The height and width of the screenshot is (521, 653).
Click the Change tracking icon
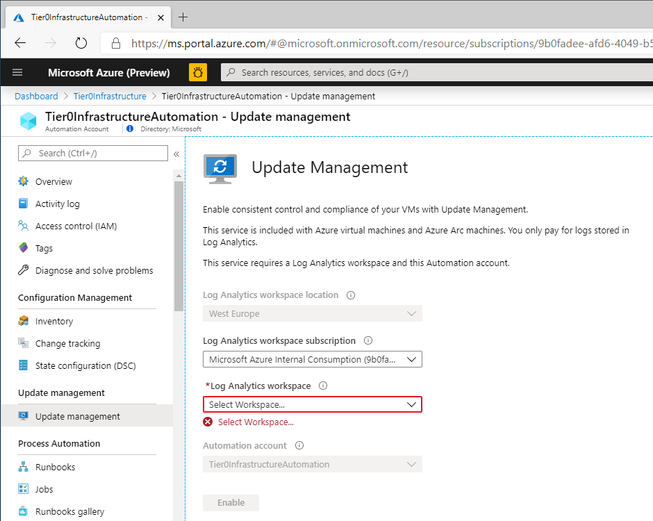click(x=23, y=343)
